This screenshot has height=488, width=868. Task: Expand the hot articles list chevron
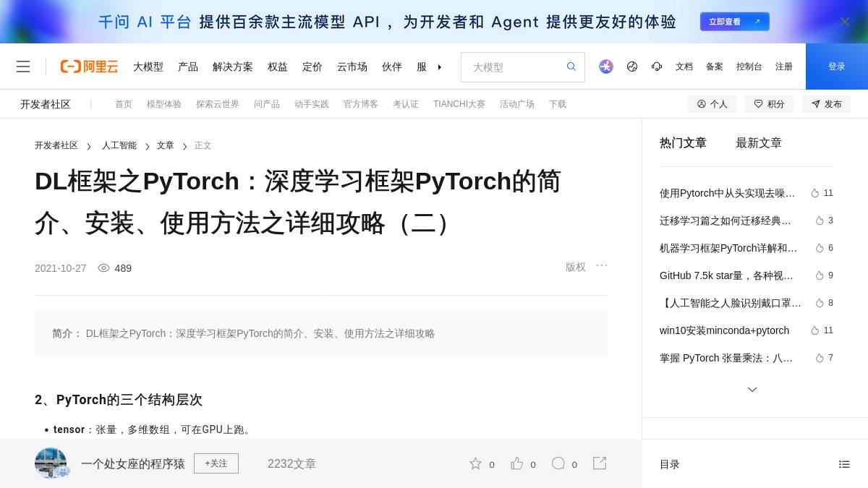point(752,390)
